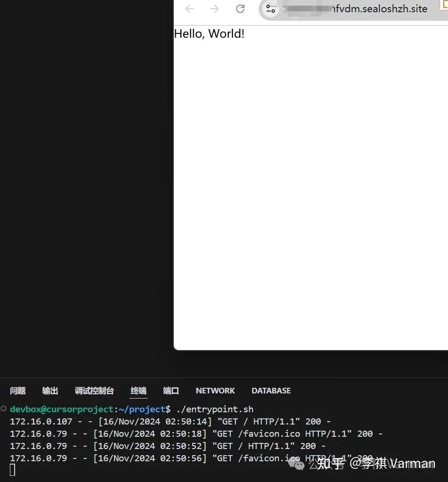Click the browser forward navigation arrow
Image resolution: width=448 pixels, height=482 pixels.
(x=214, y=8)
